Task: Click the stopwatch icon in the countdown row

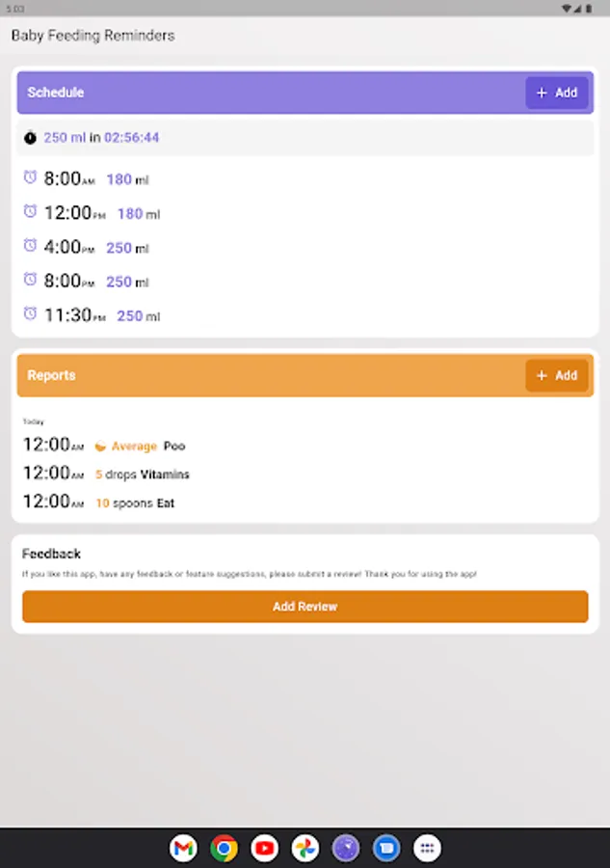Action: coord(30,137)
